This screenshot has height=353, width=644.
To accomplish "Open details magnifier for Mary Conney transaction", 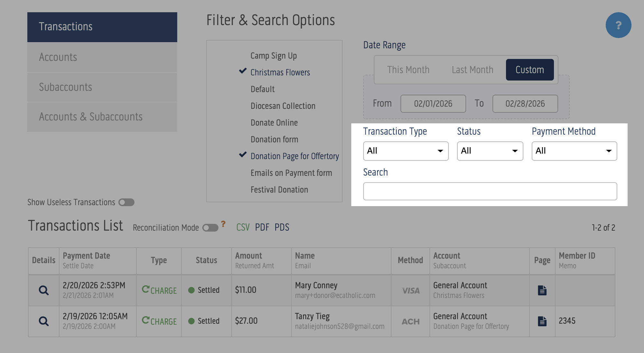I will pos(44,290).
